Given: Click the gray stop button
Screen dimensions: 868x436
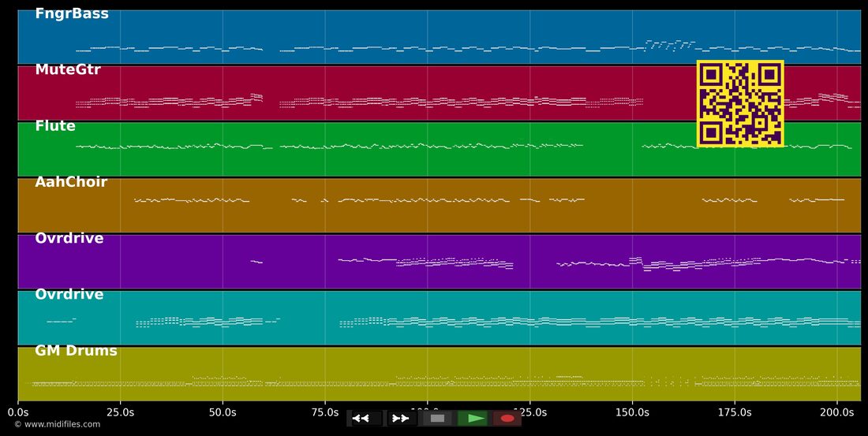Looking at the screenshot, I should 437,419.
